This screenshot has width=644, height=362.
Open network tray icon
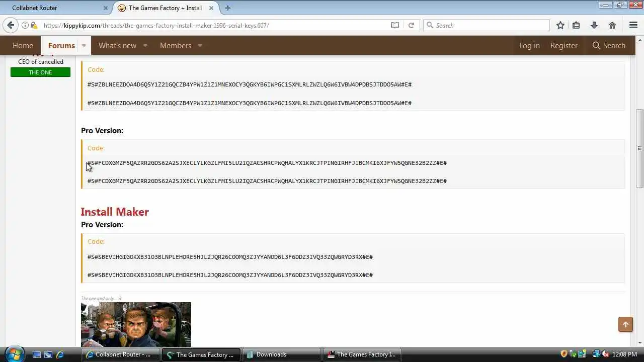tap(596, 354)
